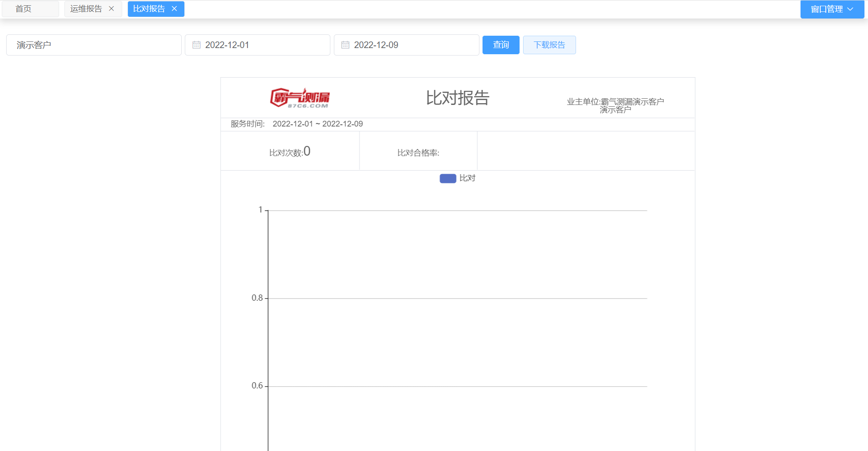Click the 比对报告 report title
868x451 pixels.
pyautogui.click(x=457, y=98)
